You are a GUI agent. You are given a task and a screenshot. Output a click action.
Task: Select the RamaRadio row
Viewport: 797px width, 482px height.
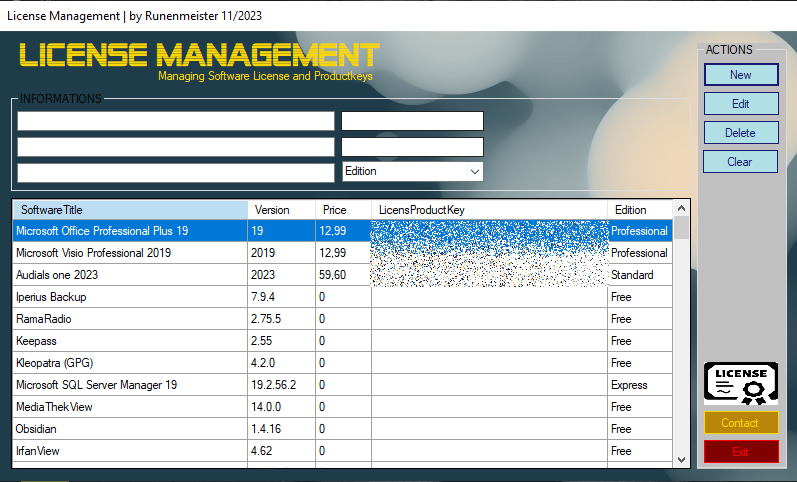tap(343, 319)
